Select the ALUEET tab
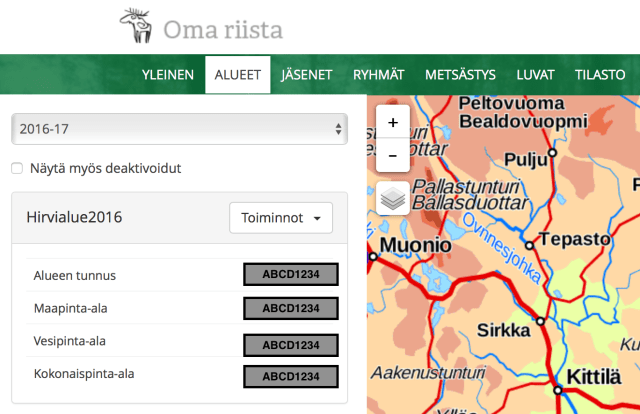640x414 pixels. pyautogui.click(x=238, y=75)
